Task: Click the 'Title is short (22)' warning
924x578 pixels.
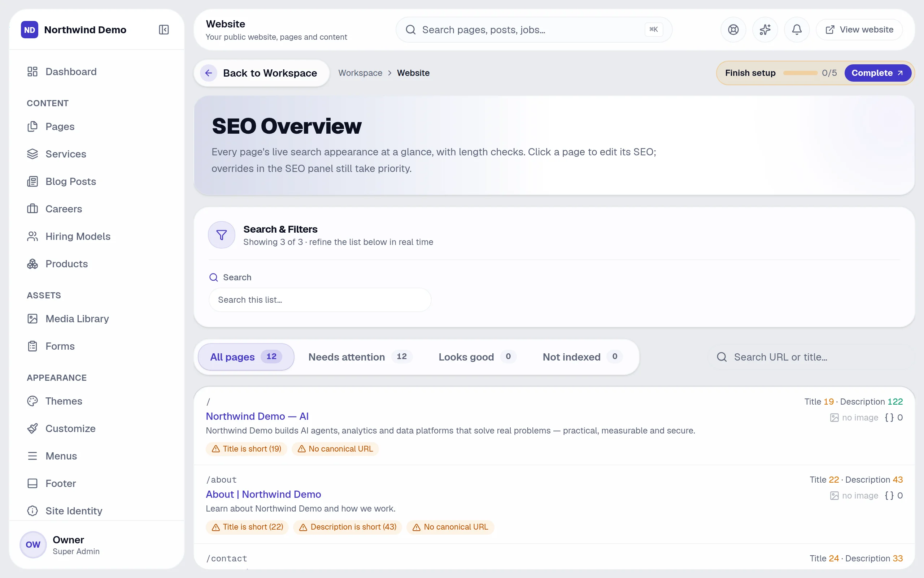Action: (247, 527)
